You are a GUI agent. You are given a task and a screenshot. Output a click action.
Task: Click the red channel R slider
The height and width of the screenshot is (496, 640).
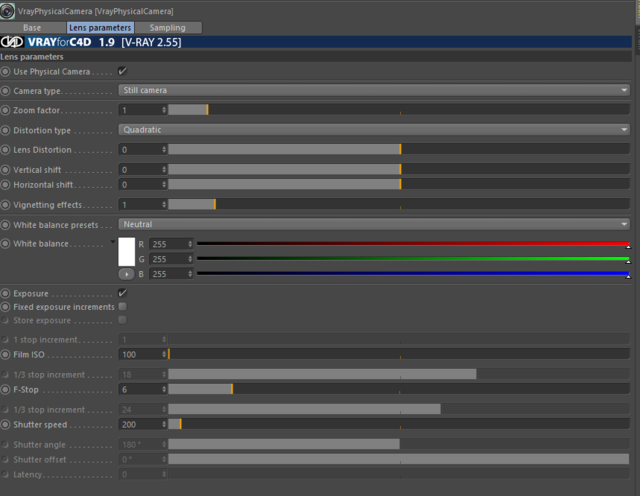[413, 244]
